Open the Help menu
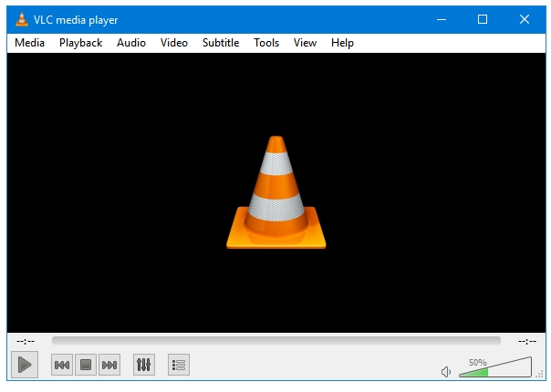Image resolution: width=551 pixels, height=392 pixels. click(342, 43)
